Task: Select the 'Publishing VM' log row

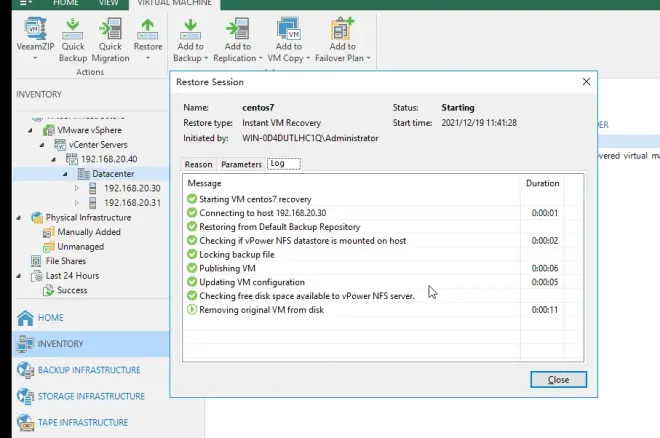Action: (x=383, y=268)
